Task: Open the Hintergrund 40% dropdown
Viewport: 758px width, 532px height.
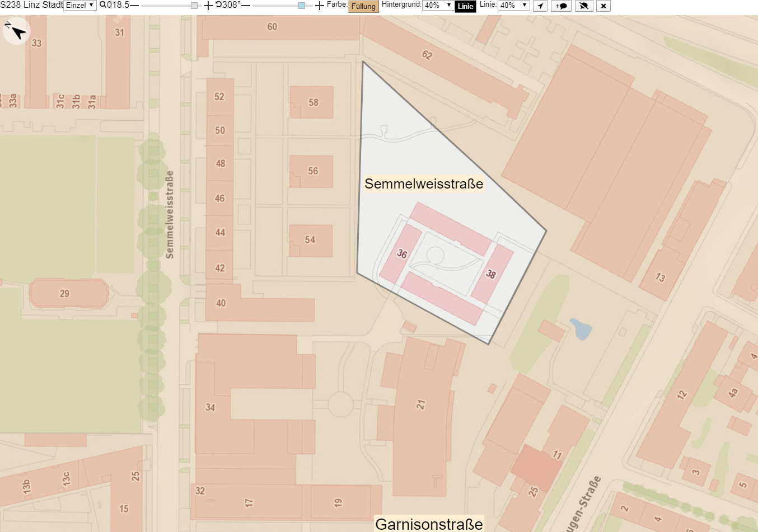Action: [x=438, y=6]
